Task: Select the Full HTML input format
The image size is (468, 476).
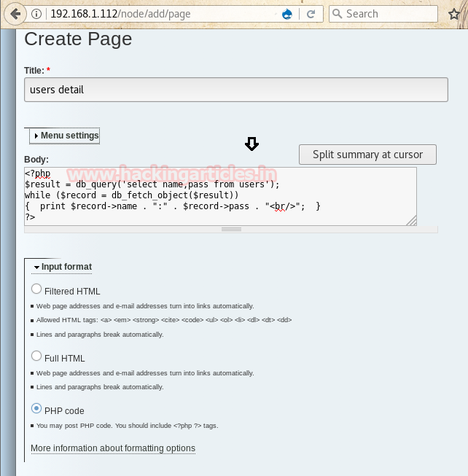Action: tap(36, 356)
